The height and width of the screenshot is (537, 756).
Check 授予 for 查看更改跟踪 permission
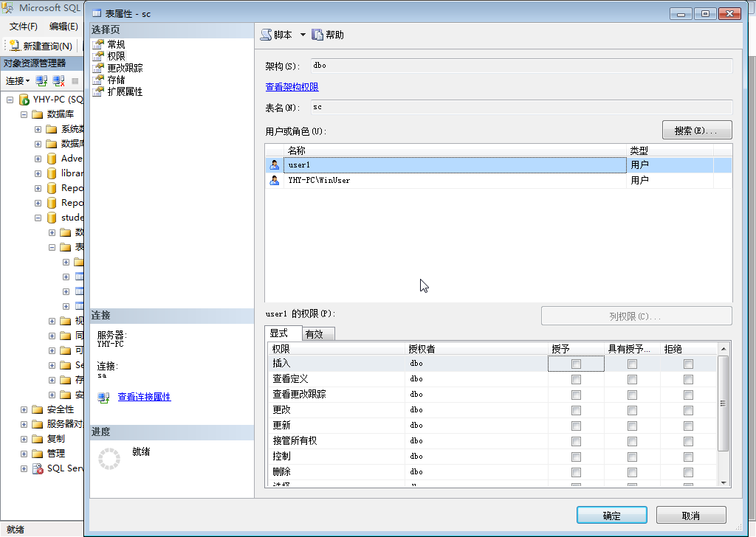[x=576, y=395]
